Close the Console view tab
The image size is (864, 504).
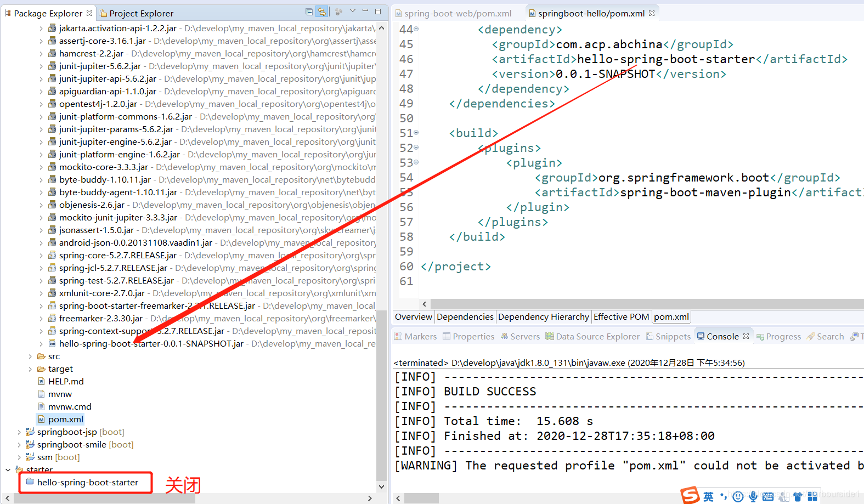(746, 336)
